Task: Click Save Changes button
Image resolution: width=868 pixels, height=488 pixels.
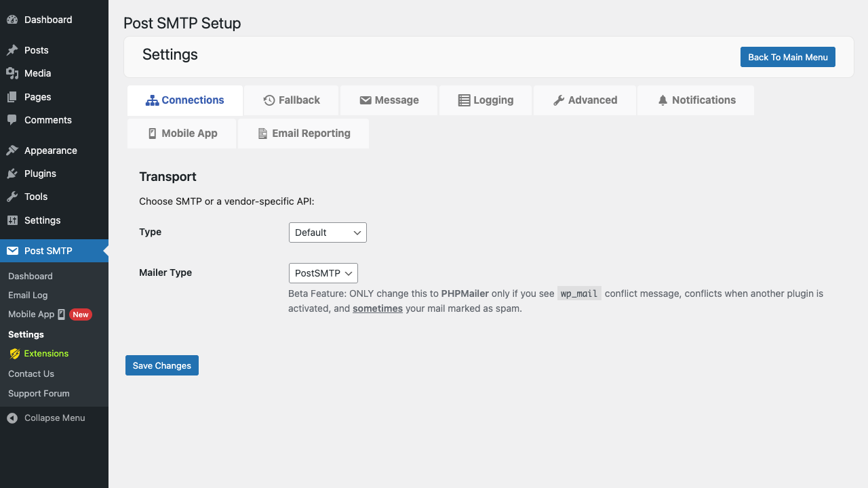Action: [162, 365]
